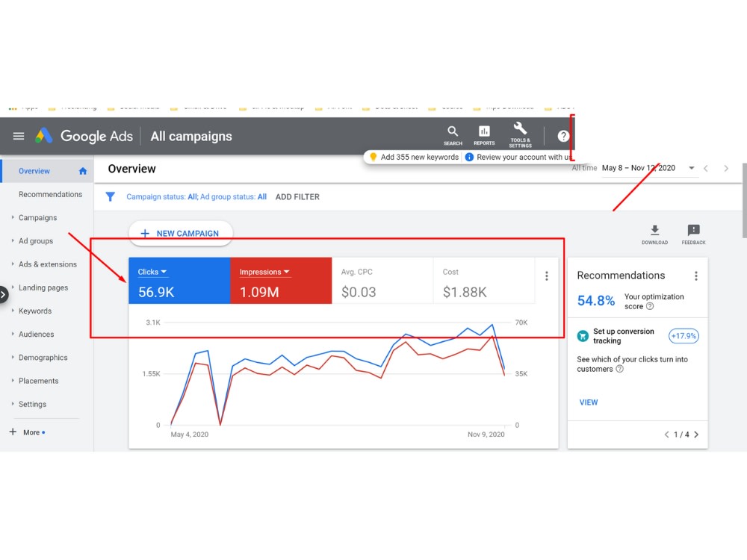
Task: Click the plus icon next to More
Action: point(13,432)
